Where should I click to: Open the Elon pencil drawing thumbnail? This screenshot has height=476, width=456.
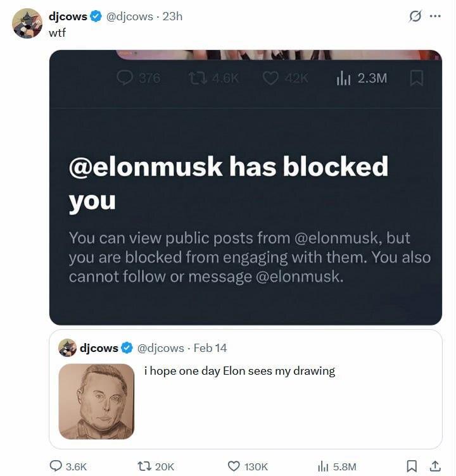point(96,401)
